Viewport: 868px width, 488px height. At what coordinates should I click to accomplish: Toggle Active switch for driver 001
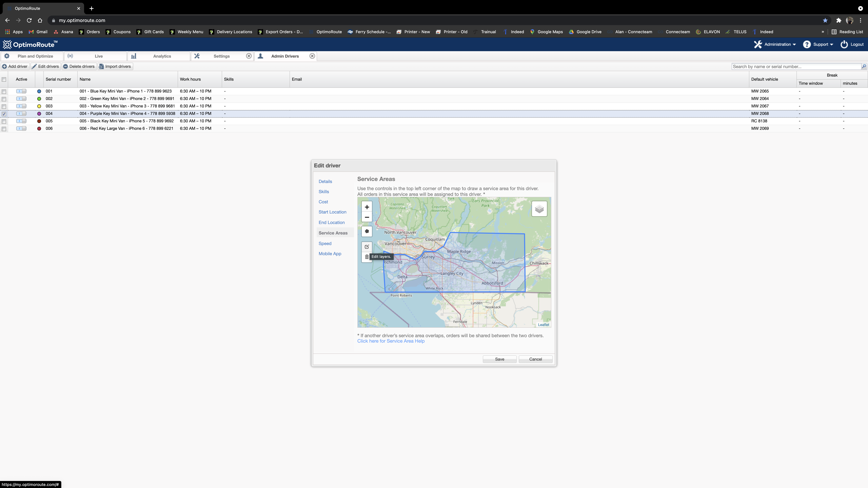click(x=21, y=91)
